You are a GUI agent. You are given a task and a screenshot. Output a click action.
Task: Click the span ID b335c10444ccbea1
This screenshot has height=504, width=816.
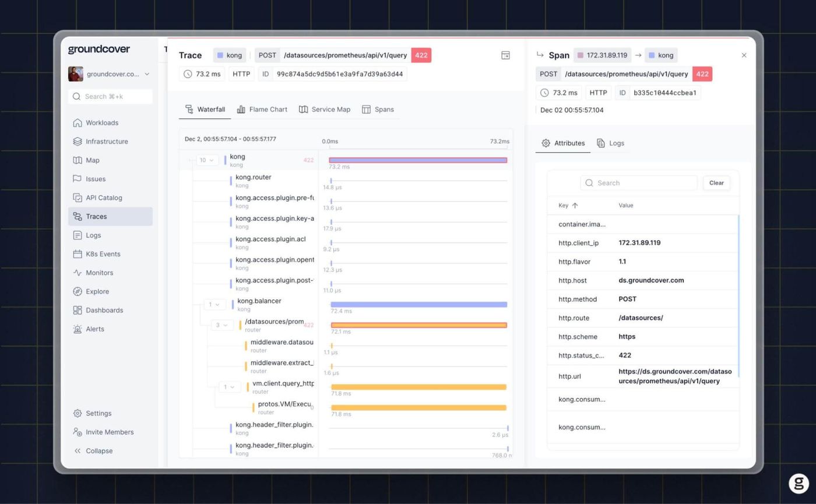pos(665,93)
